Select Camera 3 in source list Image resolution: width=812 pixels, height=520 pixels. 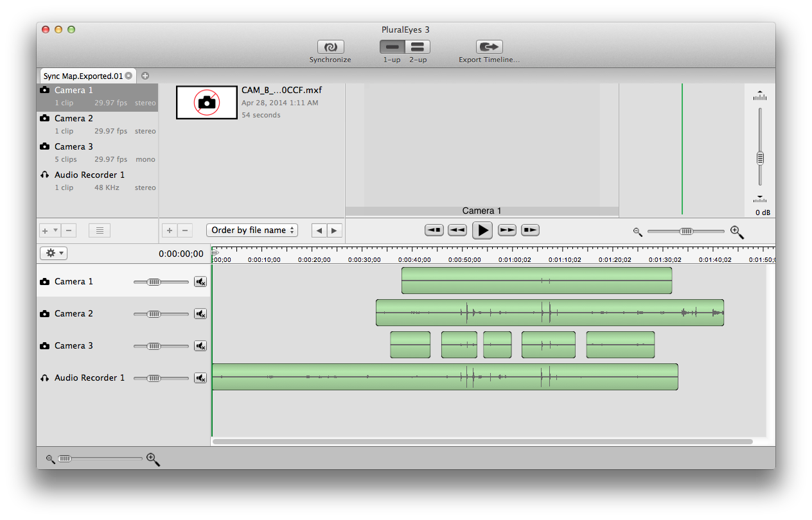(97, 153)
